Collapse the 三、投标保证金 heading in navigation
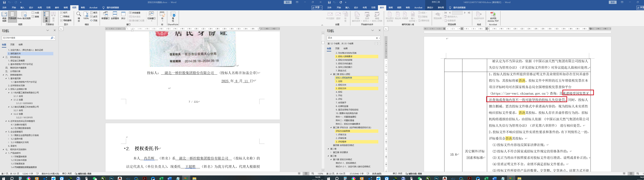This screenshot has height=180, width=644. point(4,57)
